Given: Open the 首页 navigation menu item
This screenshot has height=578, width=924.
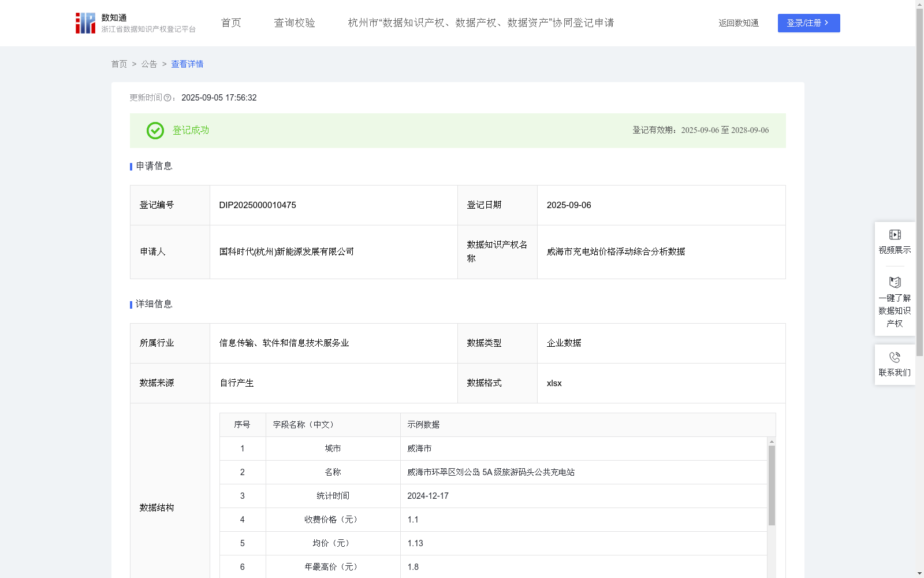Looking at the screenshot, I should [x=230, y=23].
